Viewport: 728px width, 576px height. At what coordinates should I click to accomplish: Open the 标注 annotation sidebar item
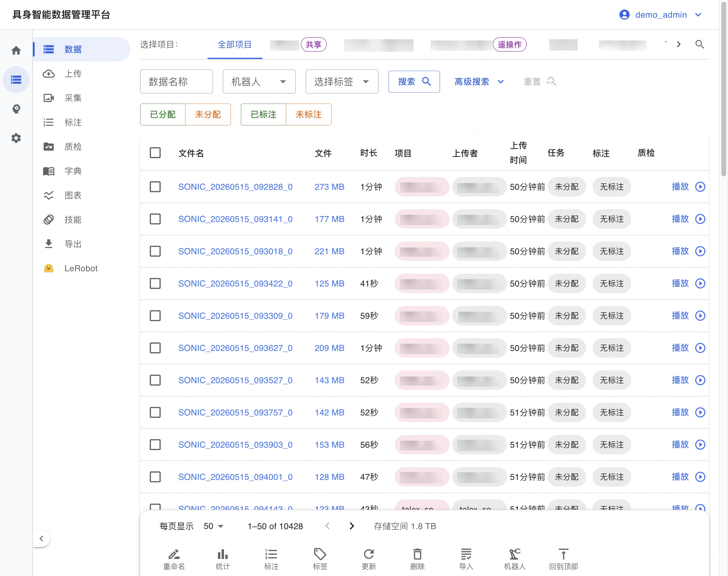point(81,123)
